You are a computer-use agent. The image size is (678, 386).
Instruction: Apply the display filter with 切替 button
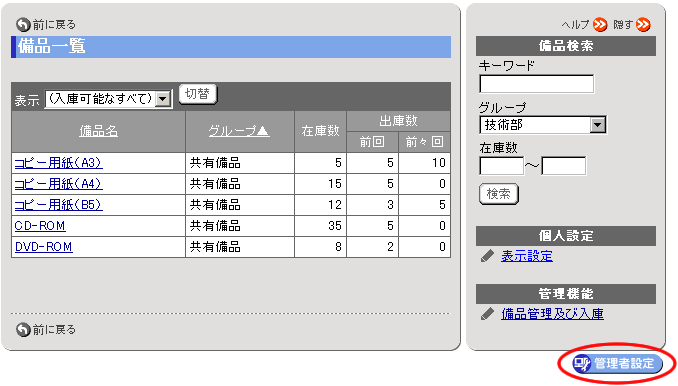pos(198,94)
